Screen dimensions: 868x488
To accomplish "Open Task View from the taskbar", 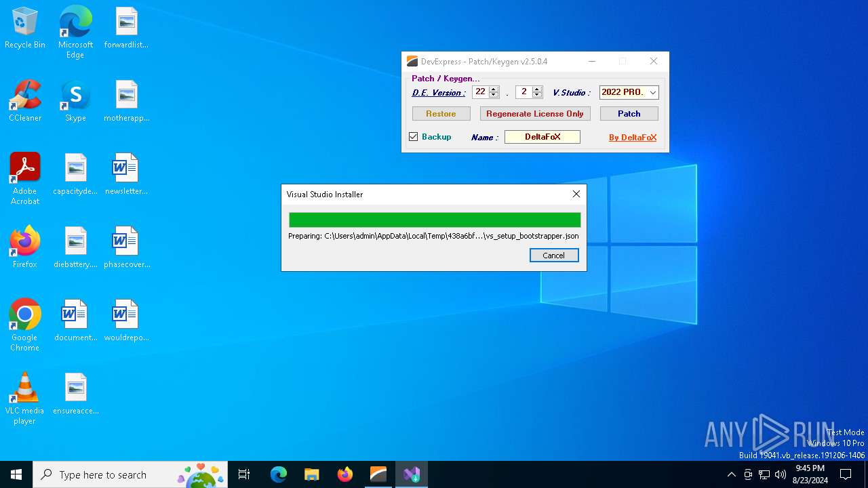I will coord(244,474).
